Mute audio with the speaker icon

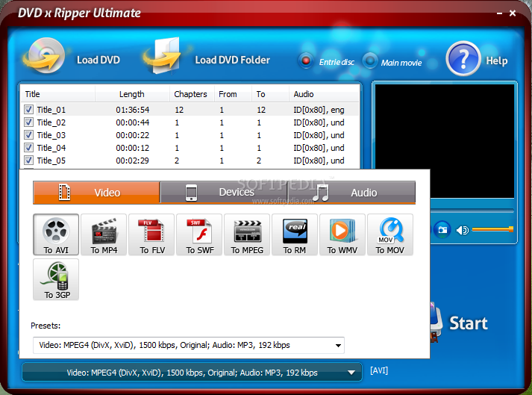point(462,230)
